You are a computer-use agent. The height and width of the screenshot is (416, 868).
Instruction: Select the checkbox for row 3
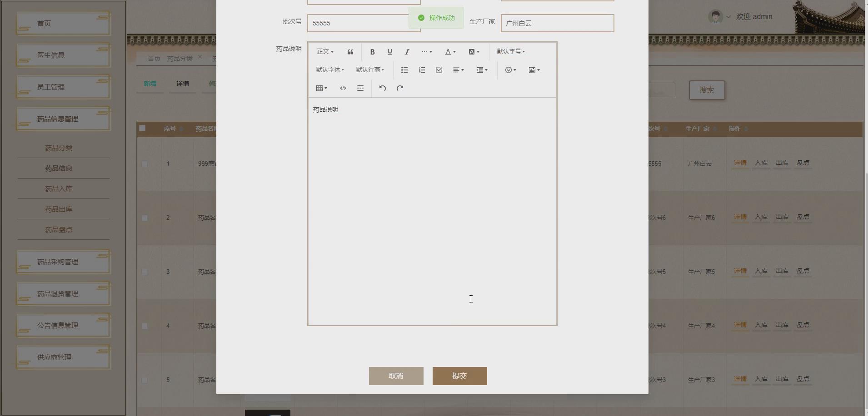pyautogui.click(x=145, y=272)
